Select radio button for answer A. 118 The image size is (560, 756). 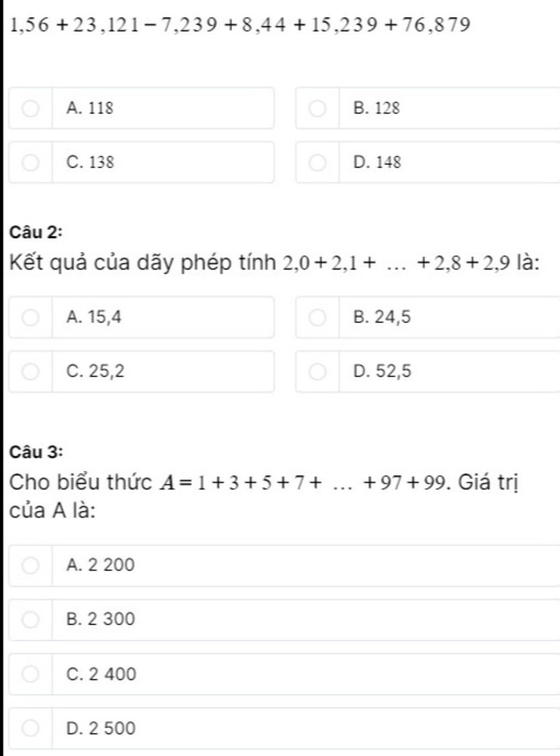[31, 108]
